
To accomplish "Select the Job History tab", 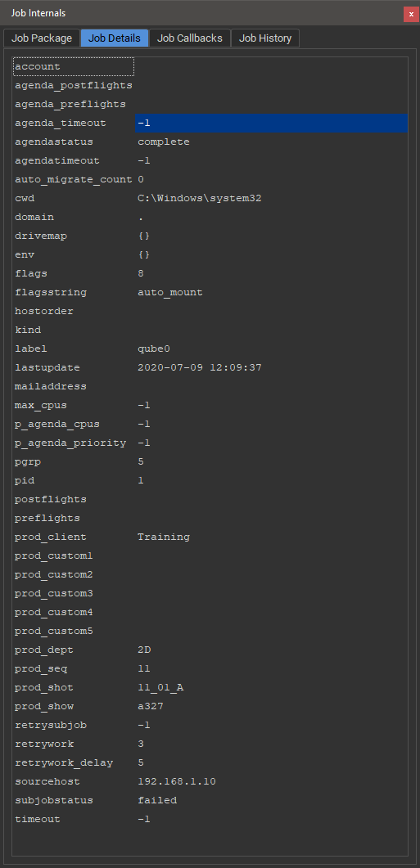I will 265,38.
